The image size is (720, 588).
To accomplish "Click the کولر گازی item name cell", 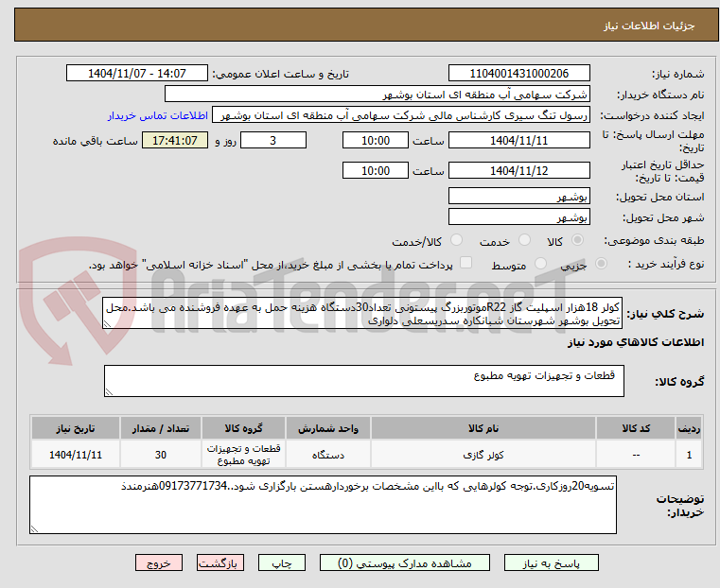I will click(483, 455).
